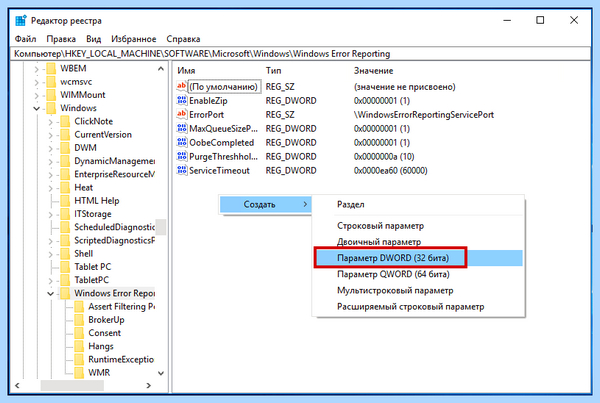Open the Вид menu
The height and width of the screenshot is (403, 600).
tap(93, 39)
